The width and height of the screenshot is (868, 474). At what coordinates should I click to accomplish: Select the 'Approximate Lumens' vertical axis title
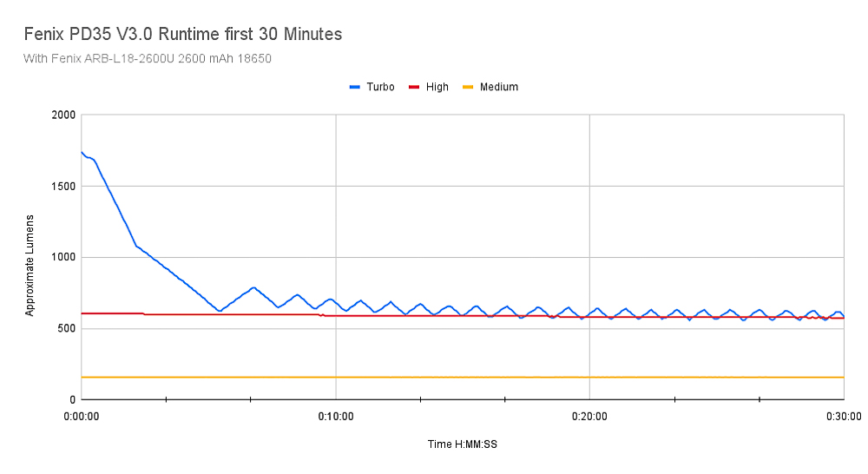point(30,265)
